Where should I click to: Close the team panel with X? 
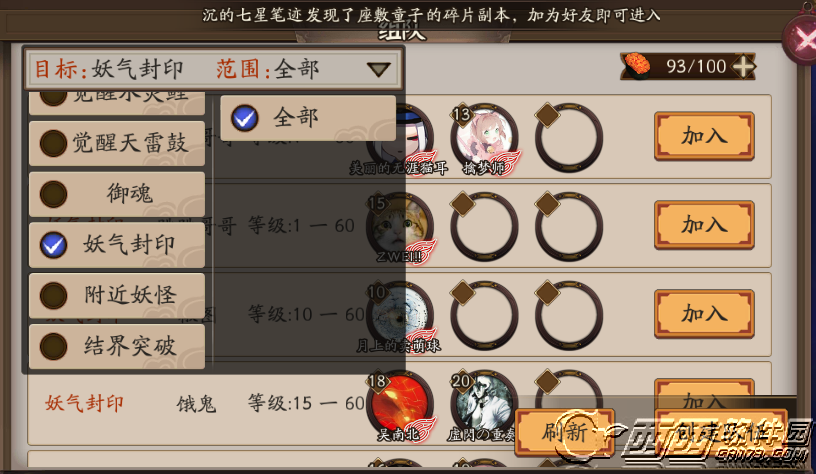(x=801, y=37)
